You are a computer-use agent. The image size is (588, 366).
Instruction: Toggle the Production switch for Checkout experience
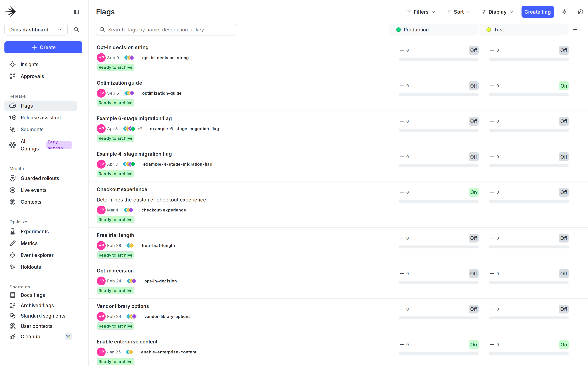473,192
